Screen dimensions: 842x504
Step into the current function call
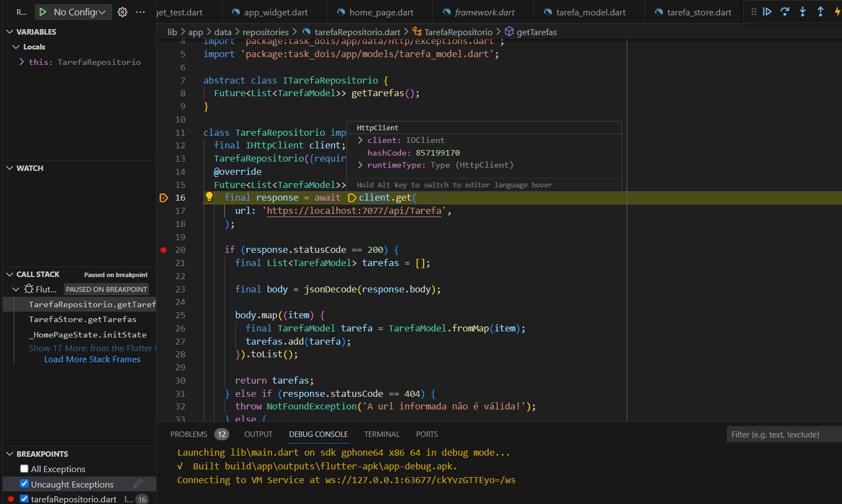tap(802, 12)
